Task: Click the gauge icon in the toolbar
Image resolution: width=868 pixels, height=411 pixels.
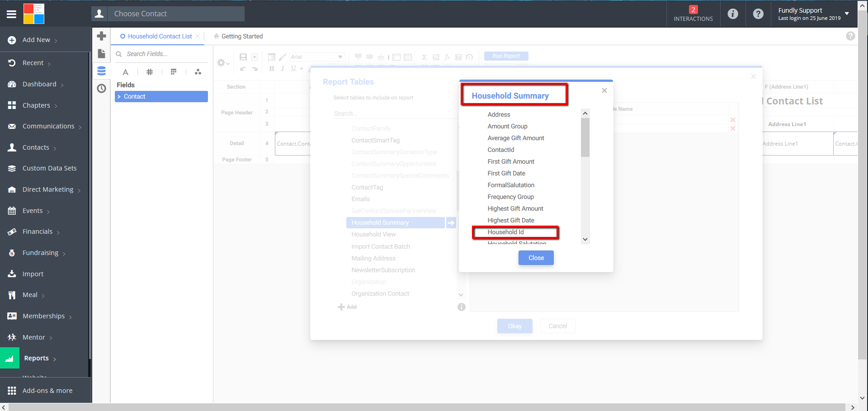Action: tap(469, 57)
